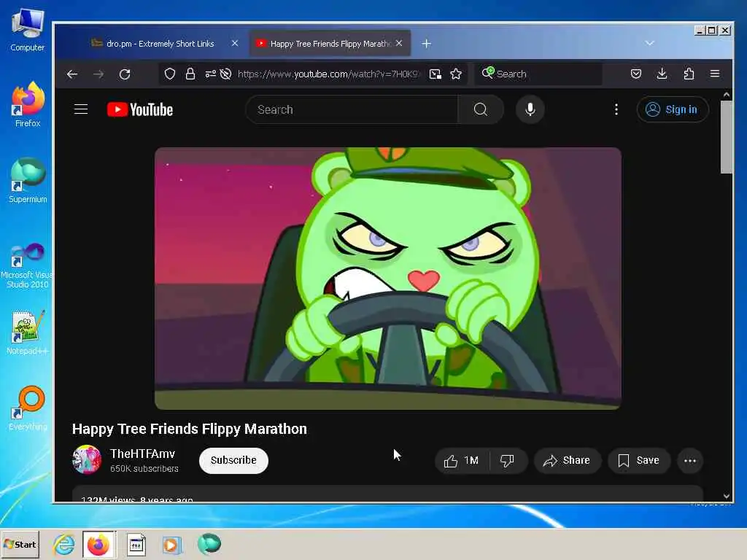Image resolution: width=747 pixels, height=560 pixels.
Task: Search with your voice microphone button
Action: click(530, 109)
